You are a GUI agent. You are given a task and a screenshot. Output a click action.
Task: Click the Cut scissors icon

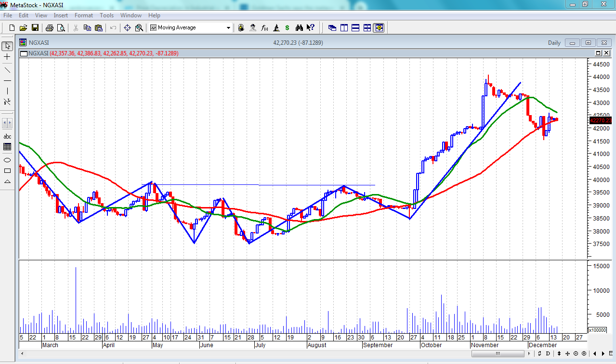click(76, 28)
